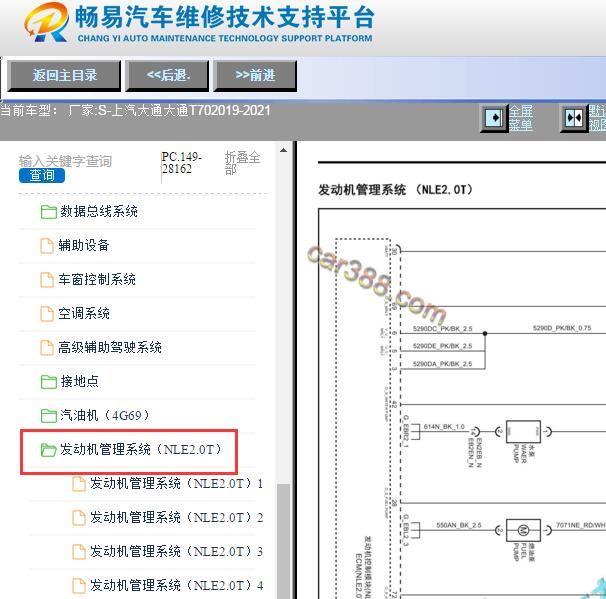Viewport: 606px width, 599px height.
Task: Select 车窗控制系统 in the tree
Action: click(97, 279)
